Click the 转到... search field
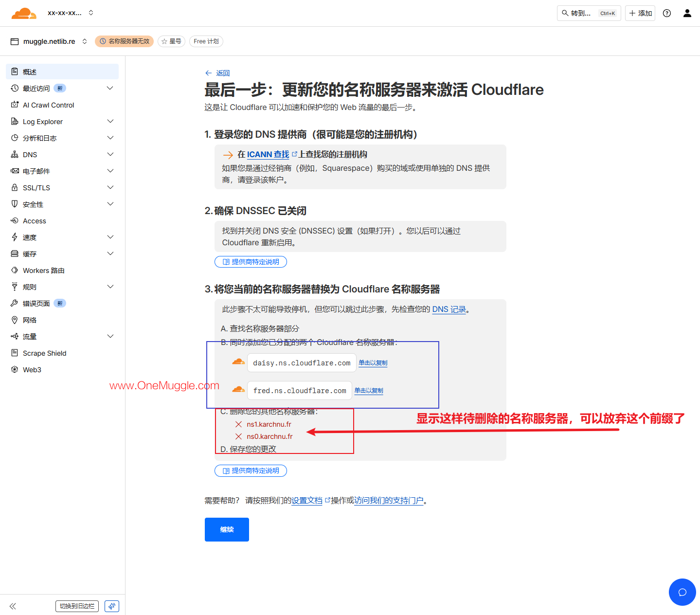This screenshot has height=615, width=700. click(589, 13)
